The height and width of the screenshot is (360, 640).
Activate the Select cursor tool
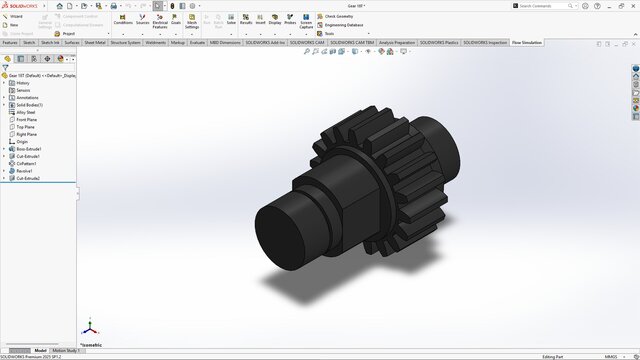tap(158, 6)
